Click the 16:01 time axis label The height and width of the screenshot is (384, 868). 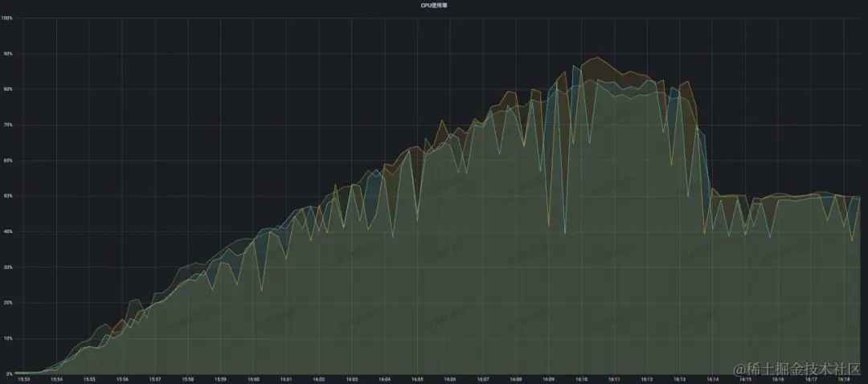(286, 380)
